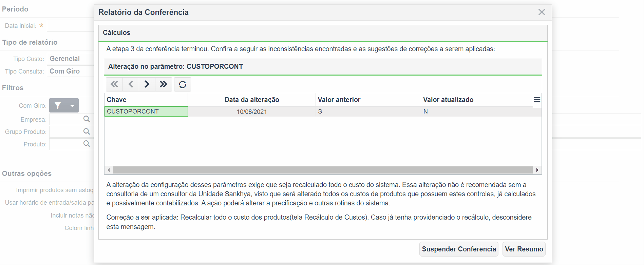
Task: Click the scrollbar left arrow in grid
Action: (x=109, y=170)
